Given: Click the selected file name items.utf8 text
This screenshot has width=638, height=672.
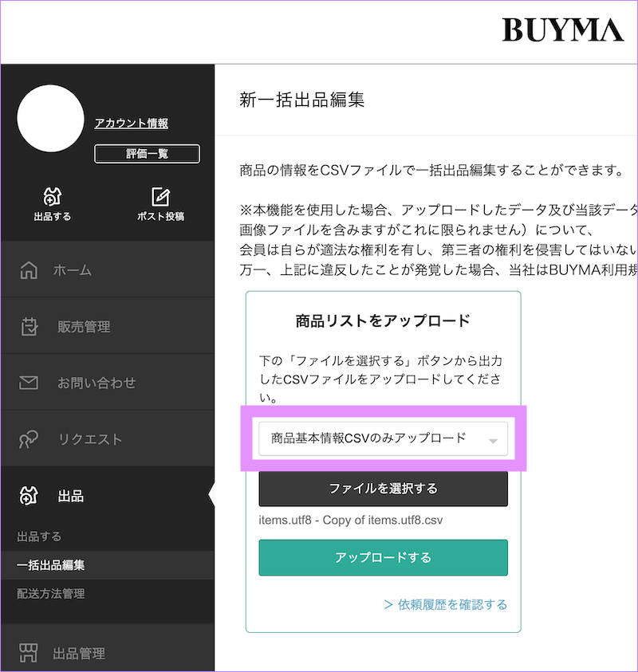Looking at the screenshot, I should coord(350,520).
